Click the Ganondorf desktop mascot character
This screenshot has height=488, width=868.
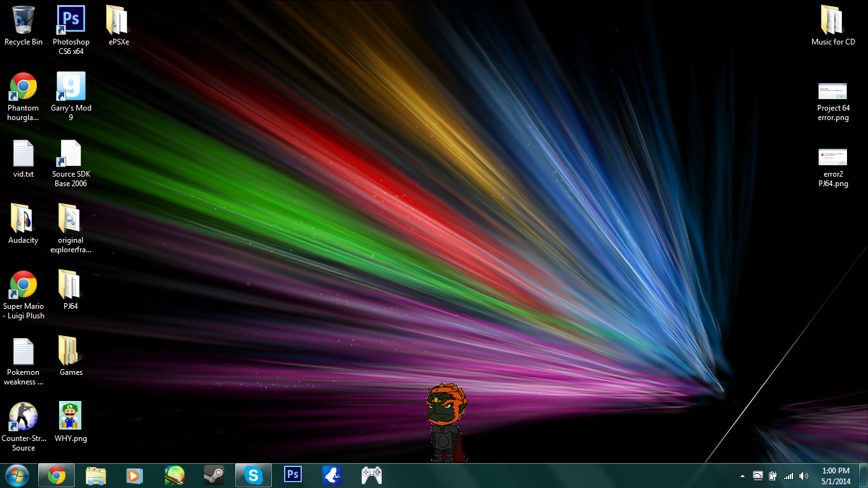(x=447, y=423)
